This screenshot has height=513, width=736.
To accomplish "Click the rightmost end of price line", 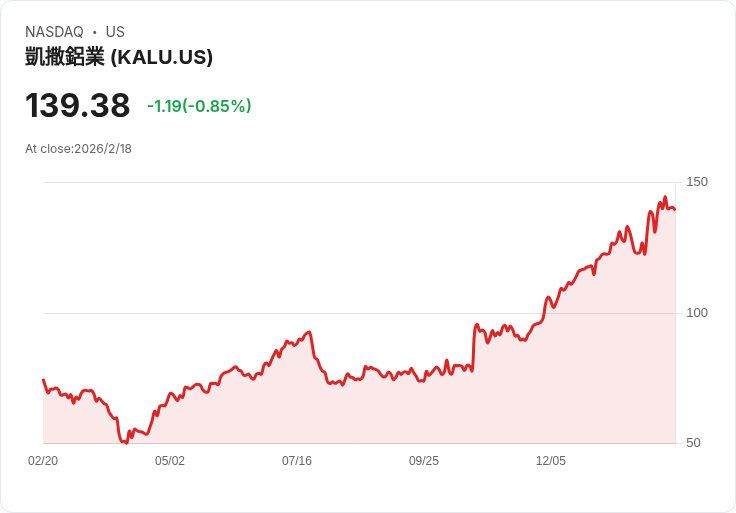I will pos(675,209).
